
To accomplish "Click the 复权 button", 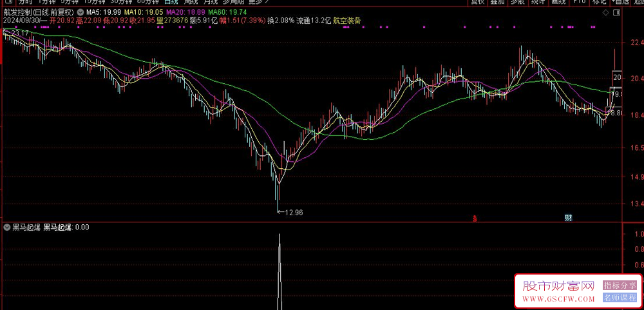I will [x=477, y=2].
